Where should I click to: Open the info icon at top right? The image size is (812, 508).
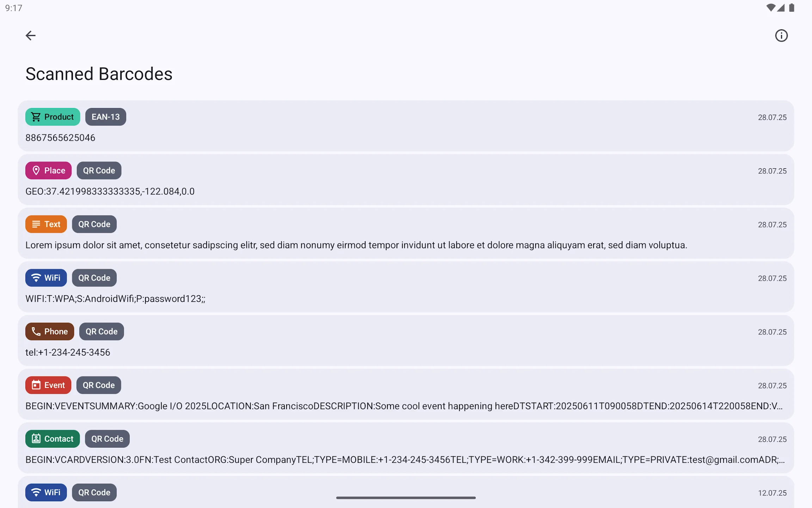781,36
